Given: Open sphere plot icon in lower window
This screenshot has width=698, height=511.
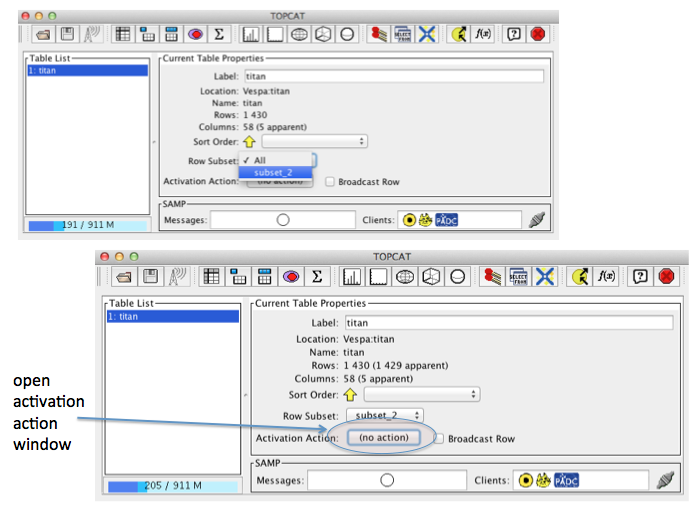Looking at the screenshot, I should pos(458,277).
